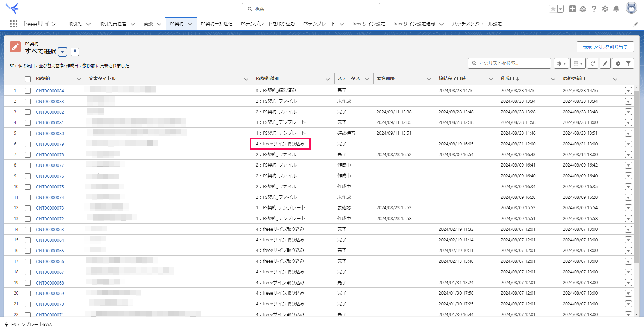This screenshot has height=331, width=644.
Task: Open list view controls gear
Action: pos(561,63)
